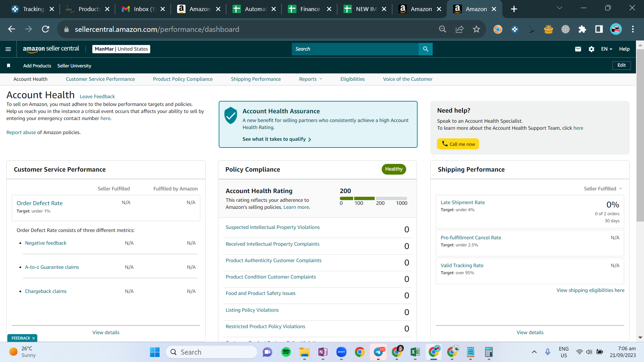Image resolution: width=644 pixels, height=362 pixels.
Task: Open Listing Policy Violations link
Action: point(252,310)
